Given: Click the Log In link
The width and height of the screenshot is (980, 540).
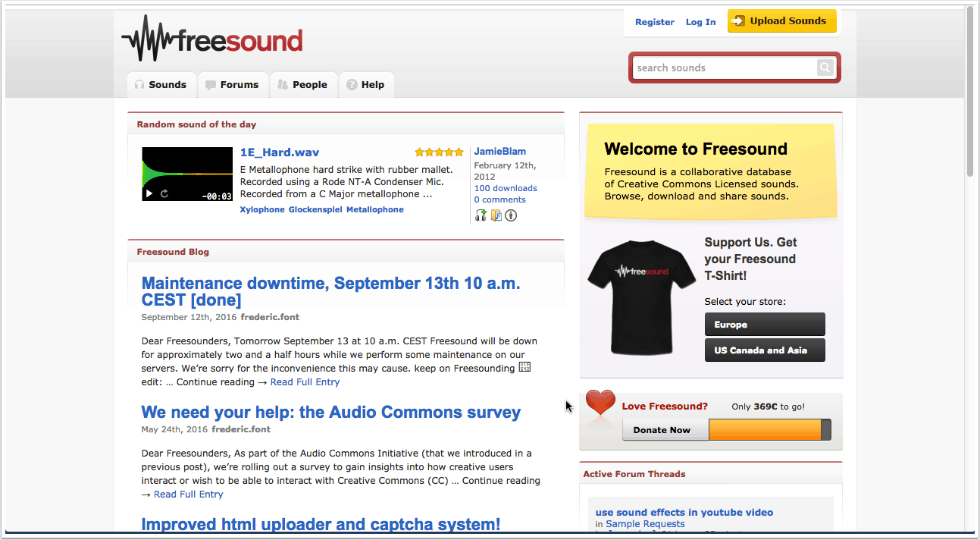Looking at the screenshot, I should 700,22.
